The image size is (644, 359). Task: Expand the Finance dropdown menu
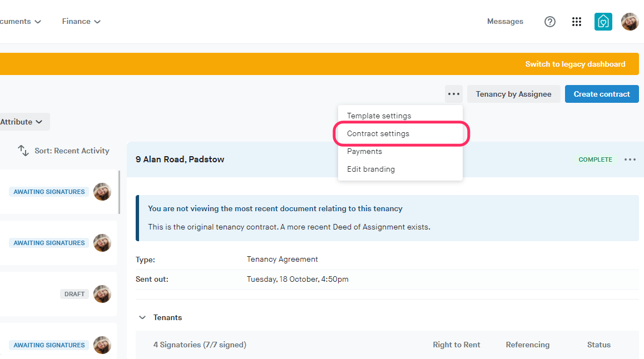[81, 22]
